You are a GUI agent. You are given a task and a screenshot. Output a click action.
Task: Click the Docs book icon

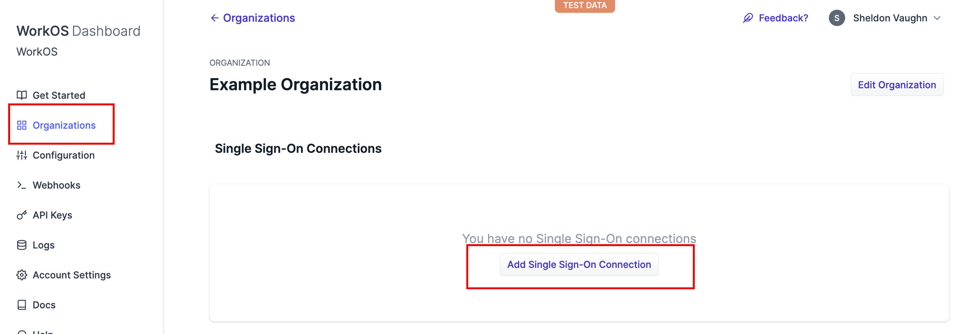point(22,305)
